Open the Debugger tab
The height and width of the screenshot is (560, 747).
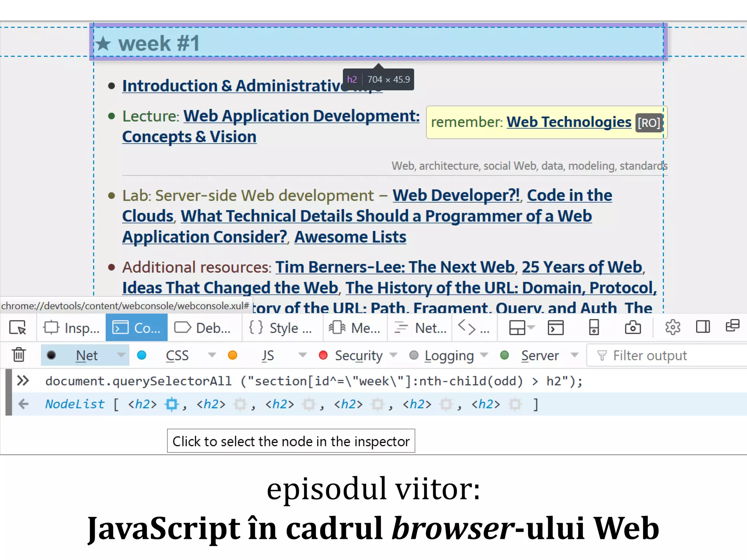tap(204, 327)
